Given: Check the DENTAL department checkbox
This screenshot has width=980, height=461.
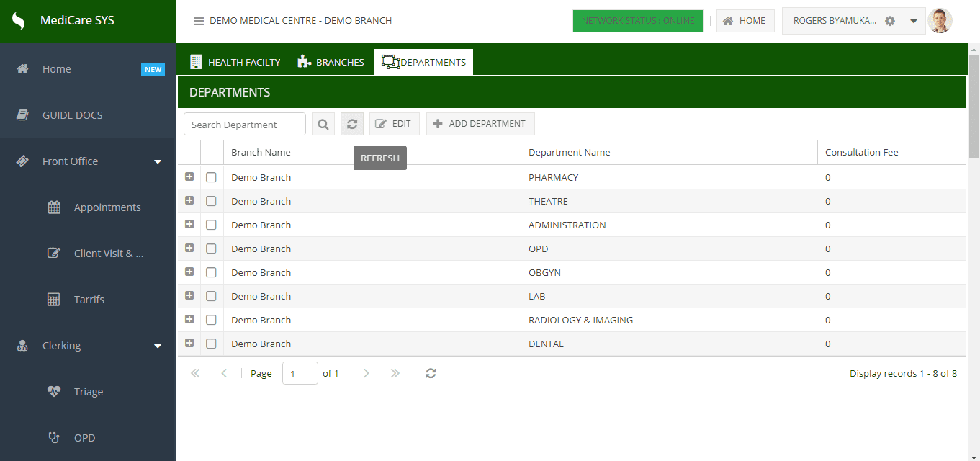Looking at the screenshot, I should [211, 344].
